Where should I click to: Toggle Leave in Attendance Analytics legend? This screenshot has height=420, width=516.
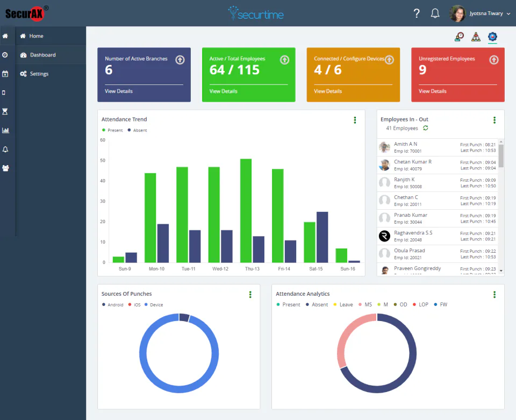[x=343, y=305]
